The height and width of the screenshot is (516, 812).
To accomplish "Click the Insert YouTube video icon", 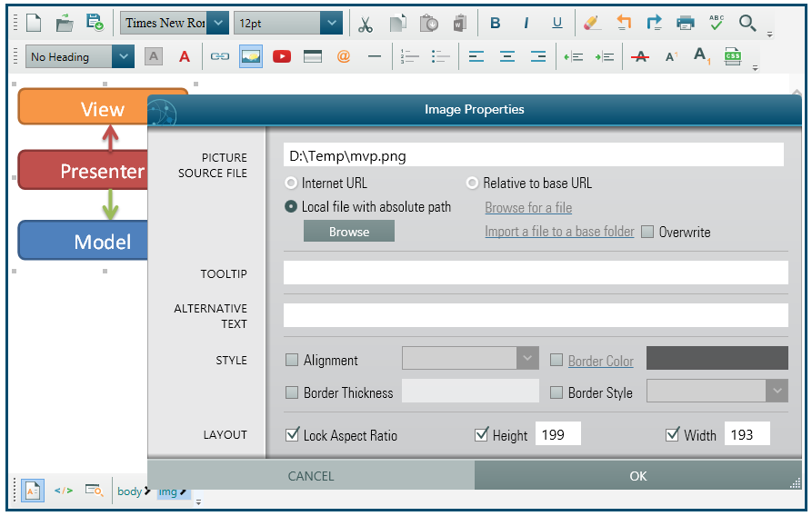I will point(282,56).
